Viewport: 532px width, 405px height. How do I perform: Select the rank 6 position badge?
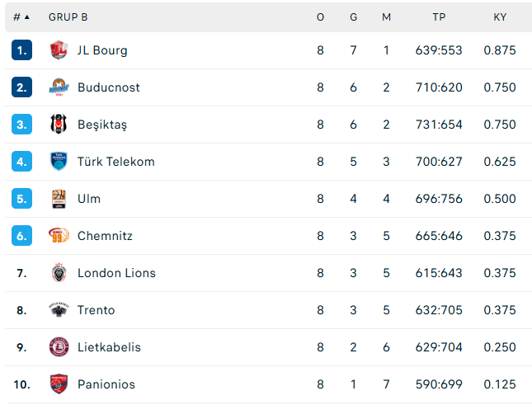pyautogui.click(x=21, y=236)
